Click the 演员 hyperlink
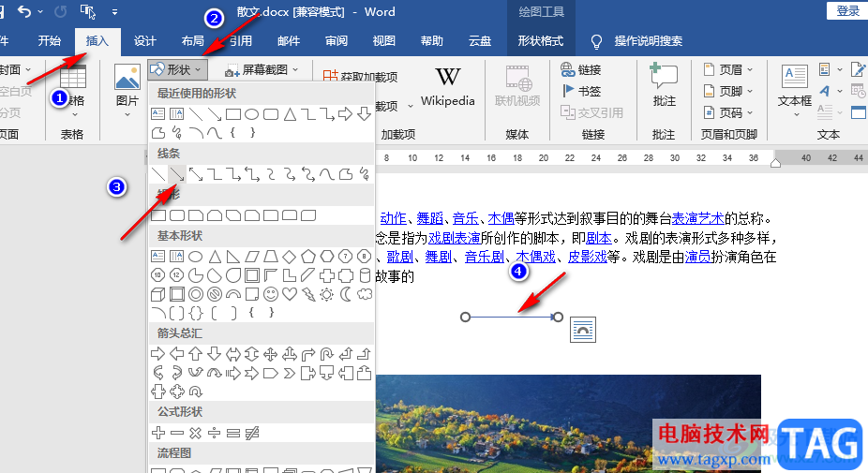Viewport: 868px width, 473px height. pyautogui.click(x=697, y=257)
